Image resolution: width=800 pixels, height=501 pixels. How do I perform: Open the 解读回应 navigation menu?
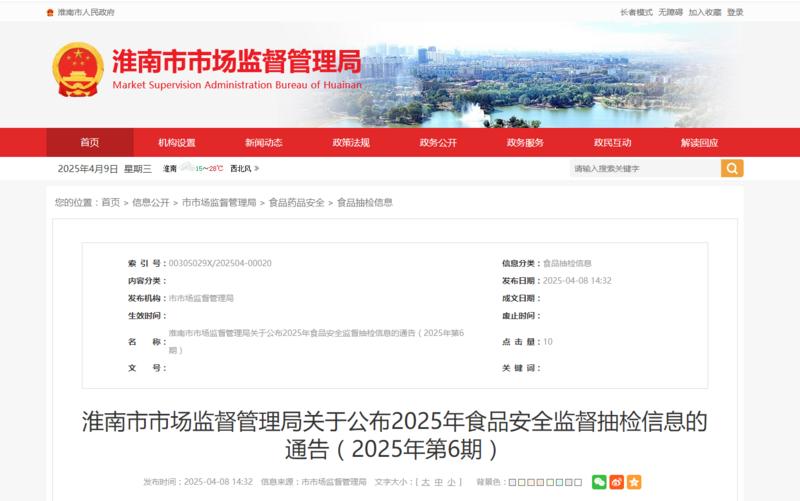coord(699,142)
